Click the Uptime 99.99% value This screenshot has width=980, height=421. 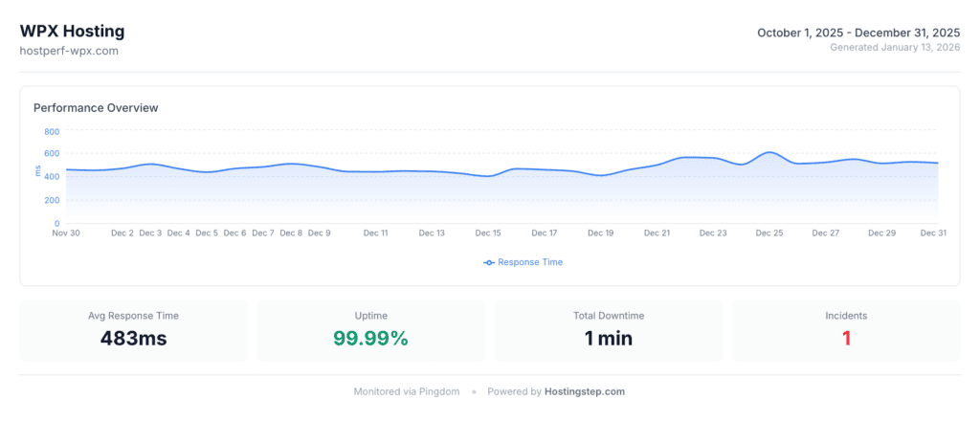click(x=370, y=338)
